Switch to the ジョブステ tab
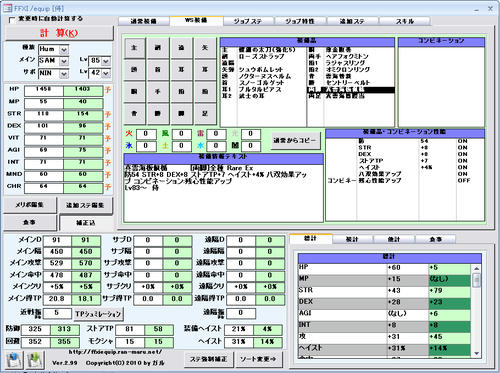This screenshot has width=500, height=373. pyautogui.click(x=248, y=21)
